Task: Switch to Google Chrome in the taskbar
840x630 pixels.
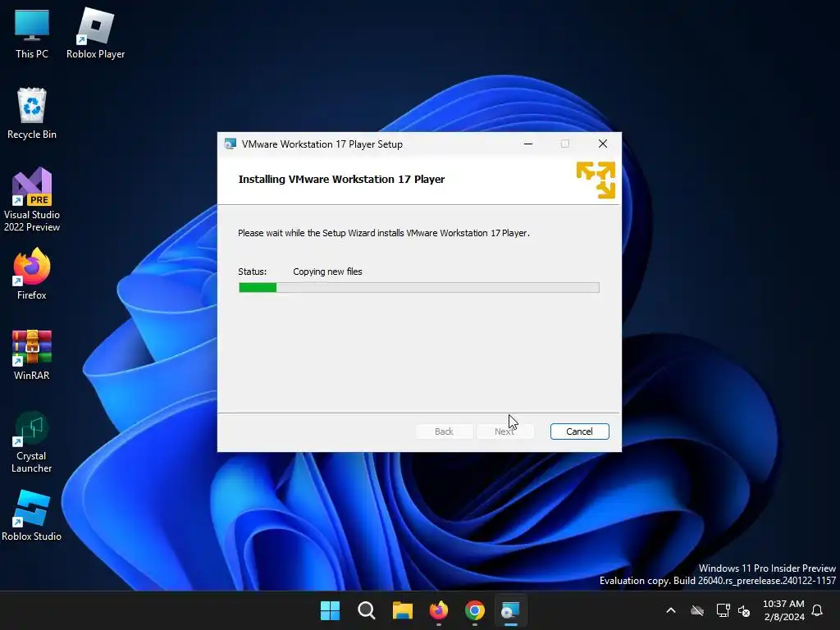Action: 475,610
